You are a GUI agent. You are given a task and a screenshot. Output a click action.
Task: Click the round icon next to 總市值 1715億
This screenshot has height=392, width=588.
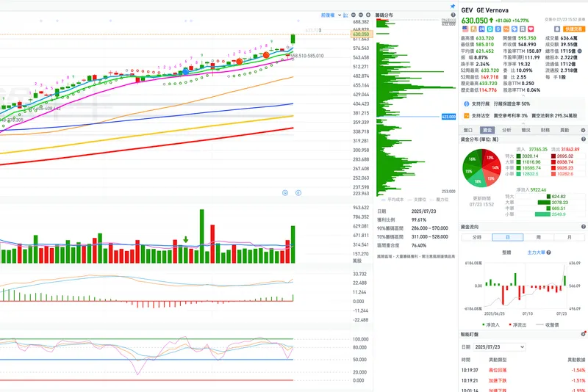click(x=580, y=51)
